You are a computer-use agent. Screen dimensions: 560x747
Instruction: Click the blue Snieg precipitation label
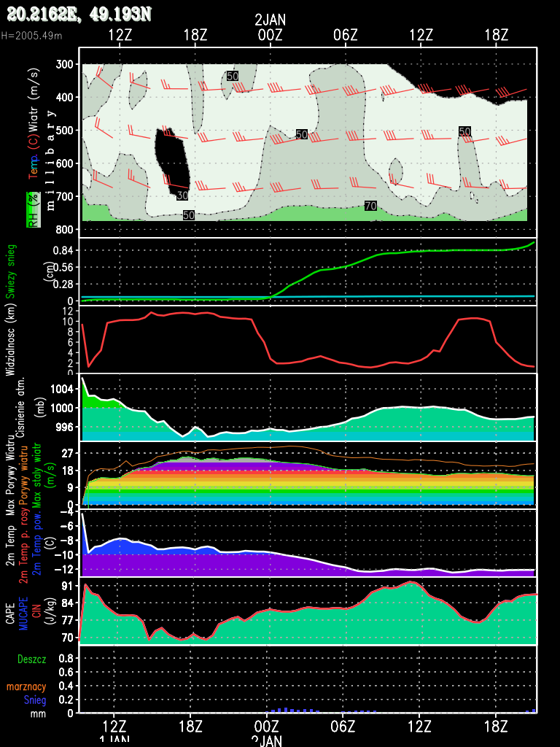(x=35, y=700)
